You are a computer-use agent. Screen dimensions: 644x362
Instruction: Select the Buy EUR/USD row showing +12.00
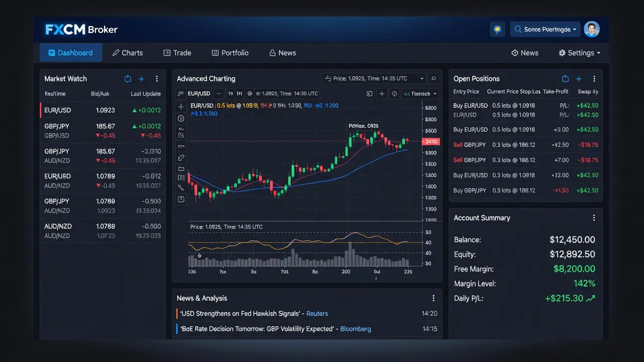526,175
